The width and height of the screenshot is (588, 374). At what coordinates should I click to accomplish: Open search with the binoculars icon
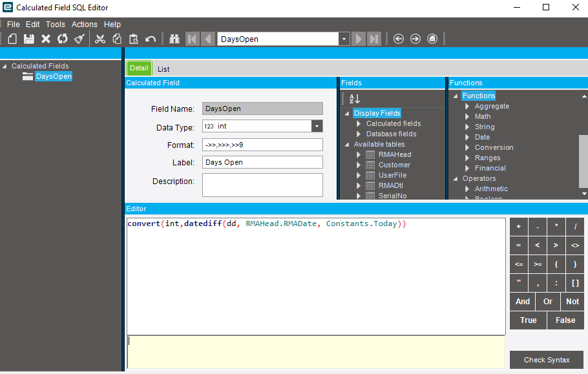click(x=174, y=39)
